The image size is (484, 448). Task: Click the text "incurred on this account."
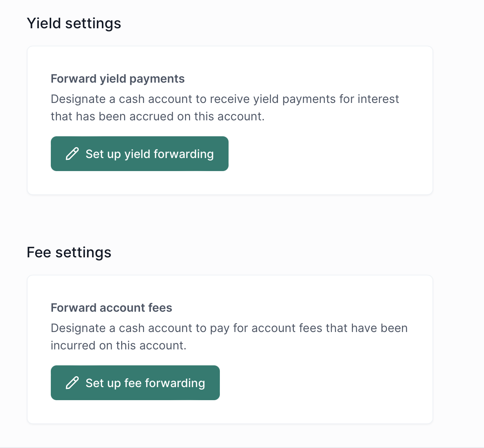point(118,345)
